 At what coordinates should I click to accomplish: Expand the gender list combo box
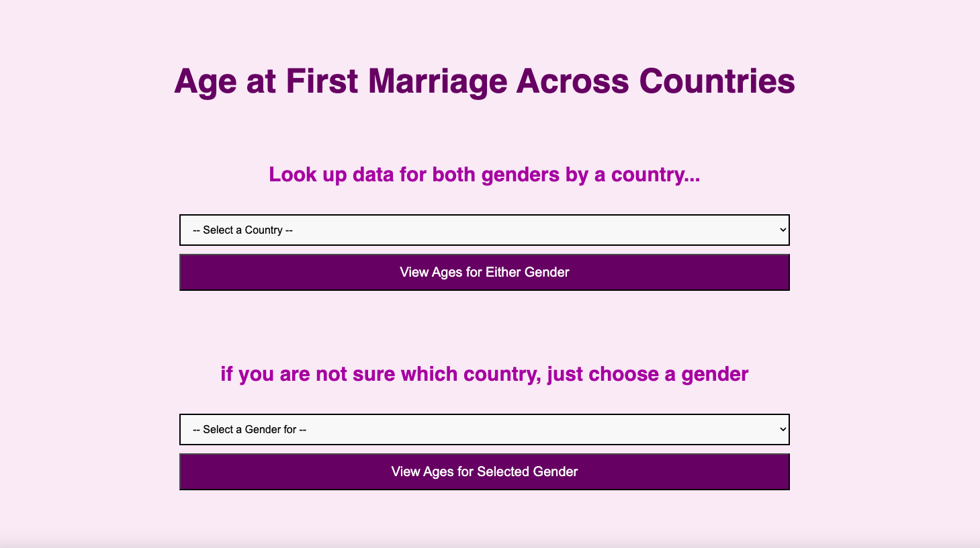click(x=484, y=429)
